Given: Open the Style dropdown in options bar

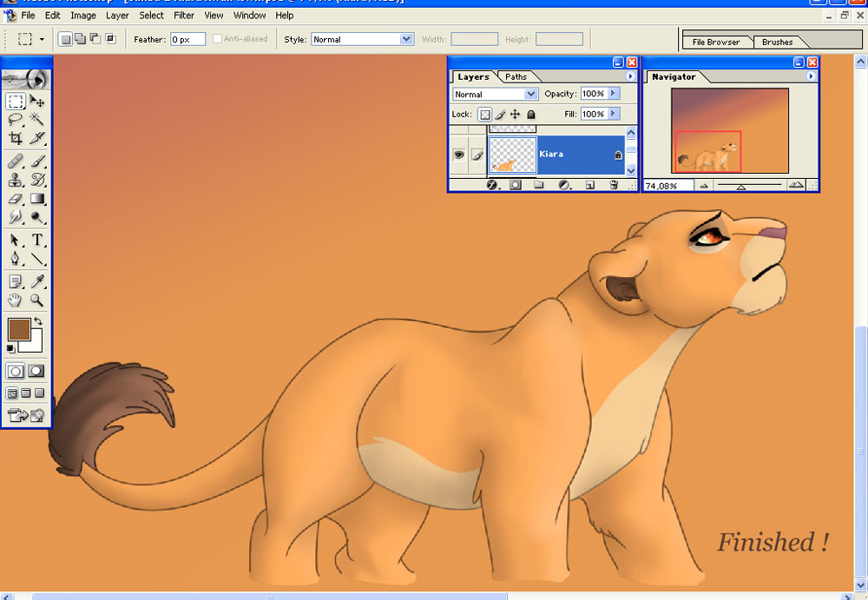Looking at the screenshot, I should [x=407, y=39].
